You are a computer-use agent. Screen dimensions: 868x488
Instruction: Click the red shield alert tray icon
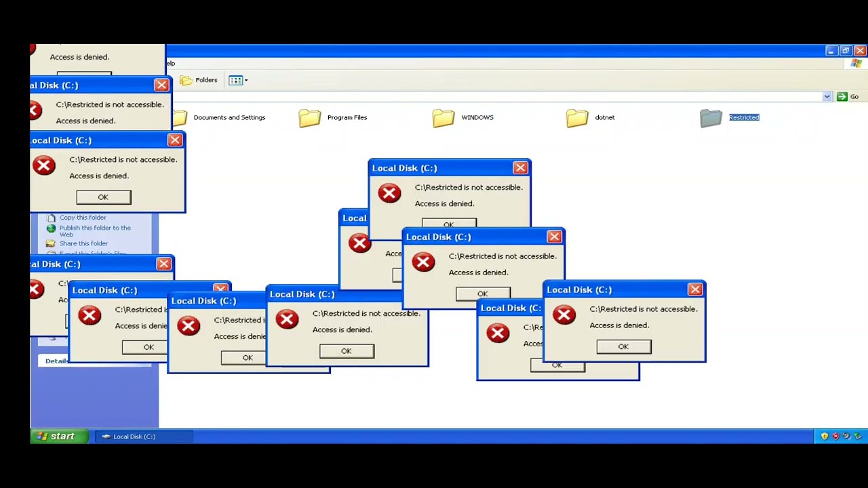(835, 436)
